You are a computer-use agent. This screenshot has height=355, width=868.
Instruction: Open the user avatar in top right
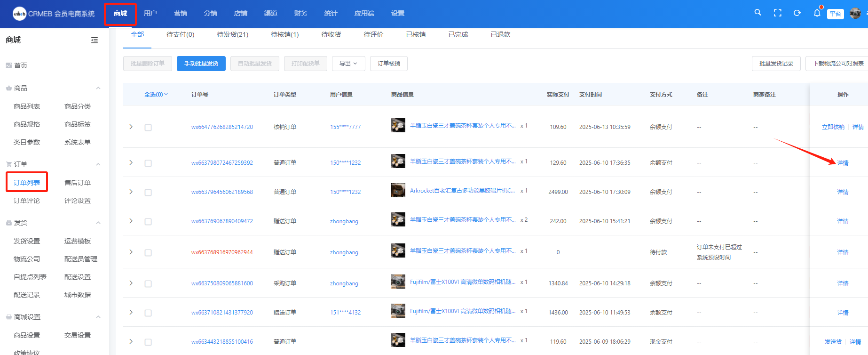click(855, 13)
